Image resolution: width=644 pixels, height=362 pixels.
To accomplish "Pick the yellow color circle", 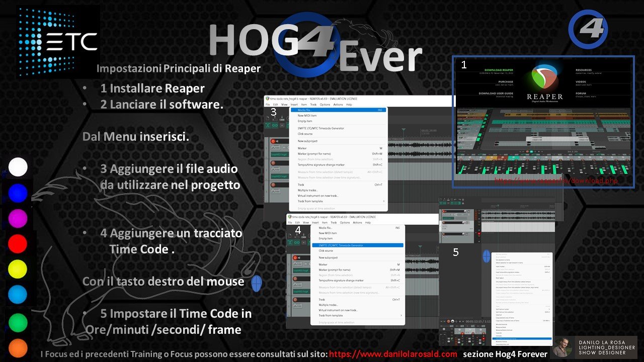I will pyautogui.click(x=18, y=269).
